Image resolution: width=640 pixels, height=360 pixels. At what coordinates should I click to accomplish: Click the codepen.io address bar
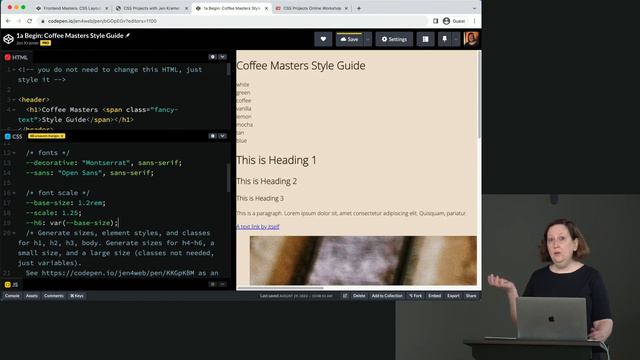[233, 21]
